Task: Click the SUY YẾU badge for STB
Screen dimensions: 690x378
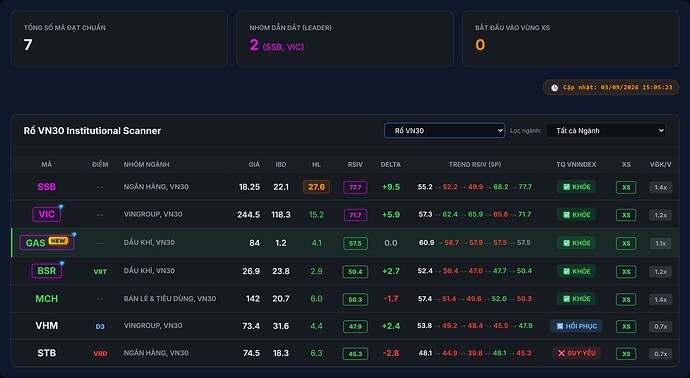Action: tap(576, 353)
